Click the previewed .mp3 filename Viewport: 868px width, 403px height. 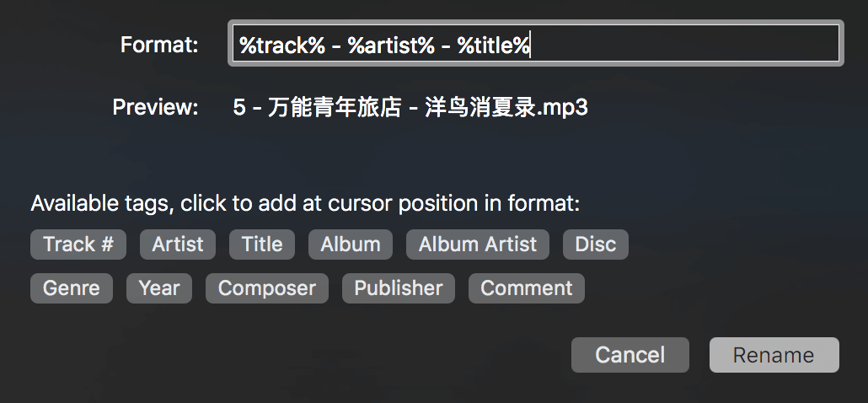[410, 108]
